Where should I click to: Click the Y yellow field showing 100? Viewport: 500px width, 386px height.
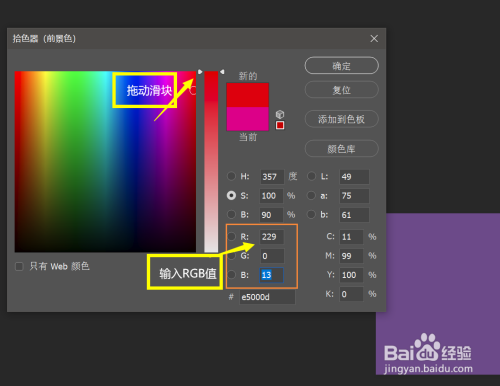click(351, 275)
